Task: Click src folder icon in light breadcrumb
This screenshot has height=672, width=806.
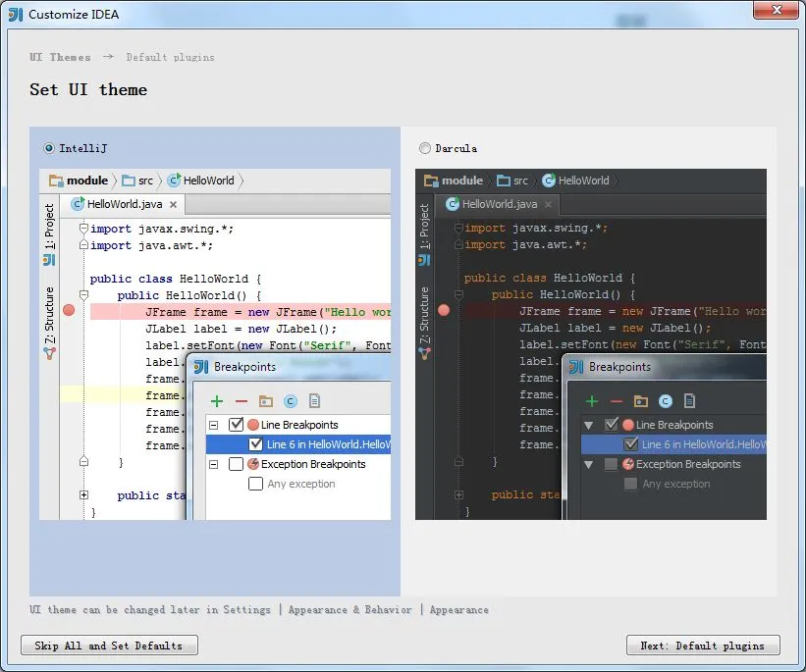Action: (x=129, y=181)
